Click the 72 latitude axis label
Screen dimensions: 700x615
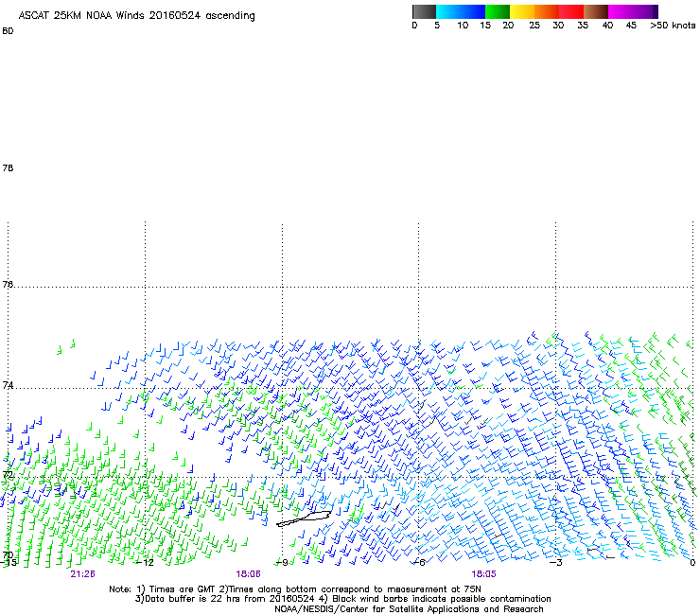pyautogui.click(x=8, y=475)
